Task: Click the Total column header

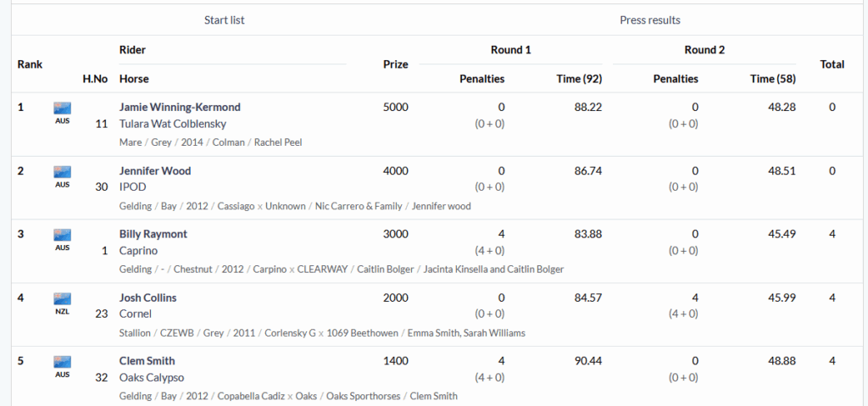Action: coord(832,64)
